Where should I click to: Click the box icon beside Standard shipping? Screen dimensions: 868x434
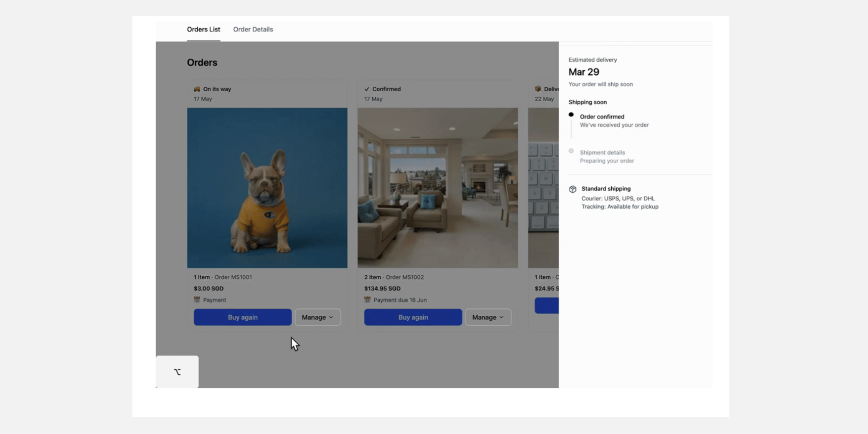point(573,189)
